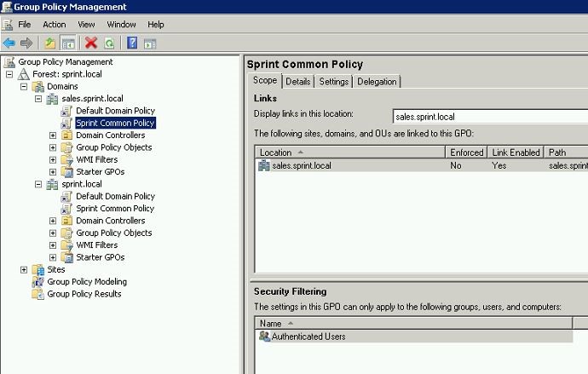Image resolution: width=588 pixels, height=374 pixels.
Task: Click the Group Policy Results icon
Action: click(x=37, y=294)
